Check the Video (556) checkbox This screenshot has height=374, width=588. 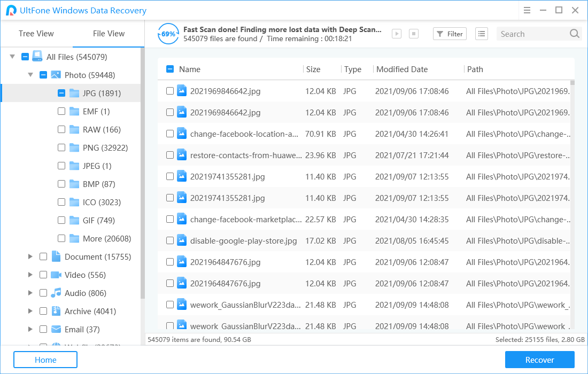[43, 275]
